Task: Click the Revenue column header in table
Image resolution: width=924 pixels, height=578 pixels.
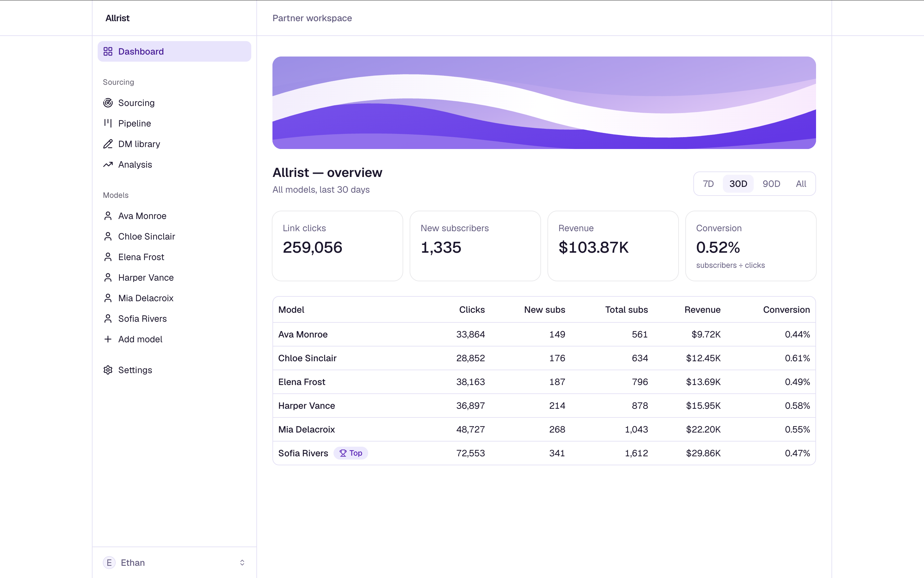Action: pyautogui.click(x=703, y=310)
